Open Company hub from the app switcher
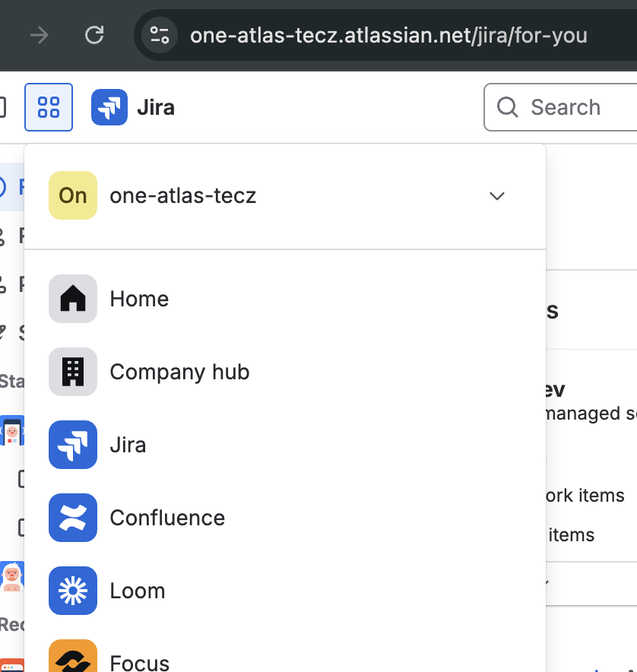Viewport: 637px width, 672px height. point(73,372)
